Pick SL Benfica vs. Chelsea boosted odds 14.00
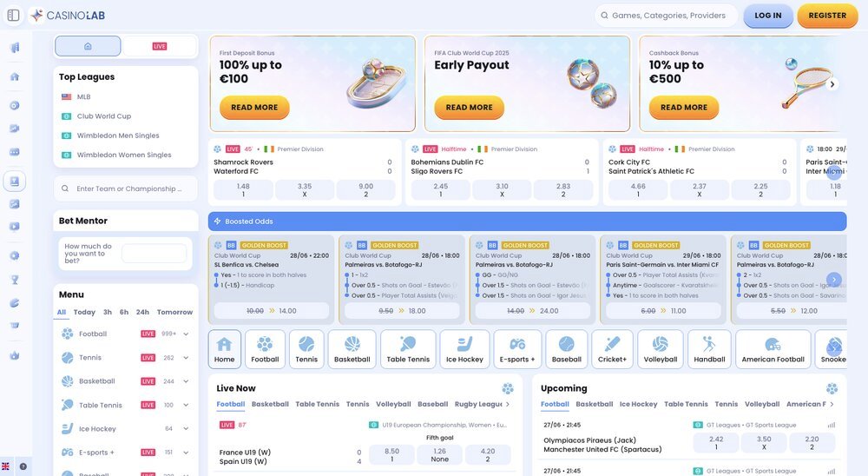This screenshot has height=476, width=868. pos(271,311)
